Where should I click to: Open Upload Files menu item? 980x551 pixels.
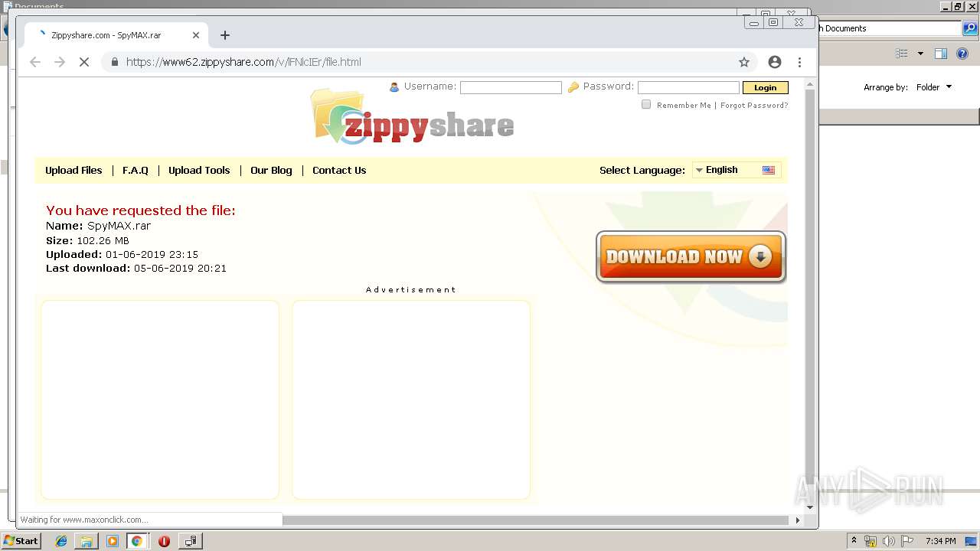click(73, 170)
